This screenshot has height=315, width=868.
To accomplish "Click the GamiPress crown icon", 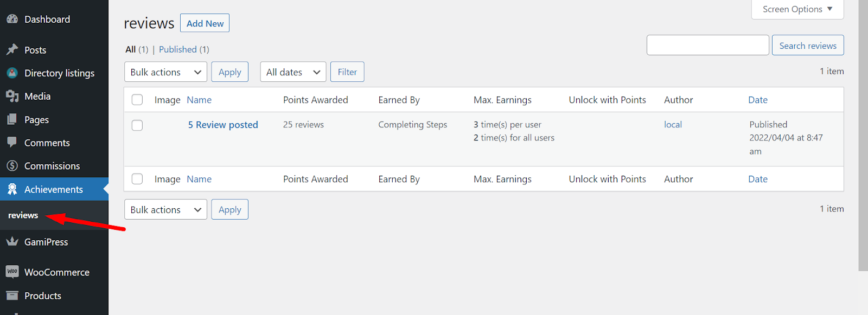I will (x=12, y=242).
